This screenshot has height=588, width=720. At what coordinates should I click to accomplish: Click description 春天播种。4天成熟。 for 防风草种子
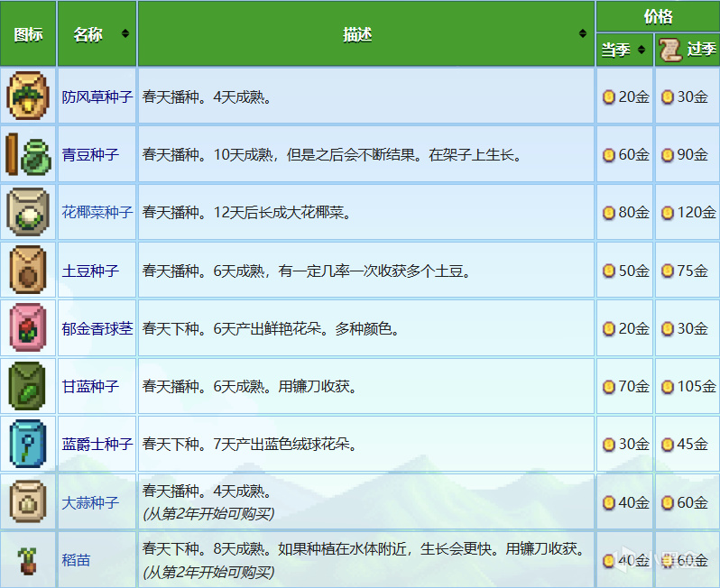(207, 96)
